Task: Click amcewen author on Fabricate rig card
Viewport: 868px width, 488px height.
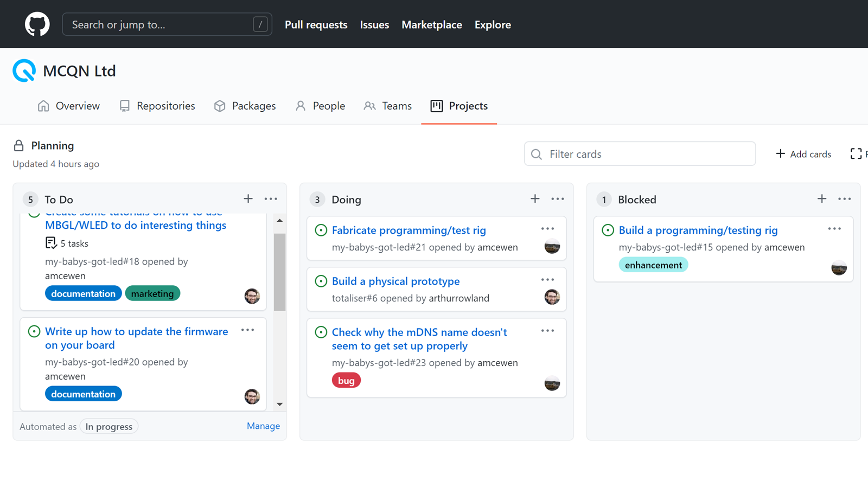Action: [x=497, y=247]
